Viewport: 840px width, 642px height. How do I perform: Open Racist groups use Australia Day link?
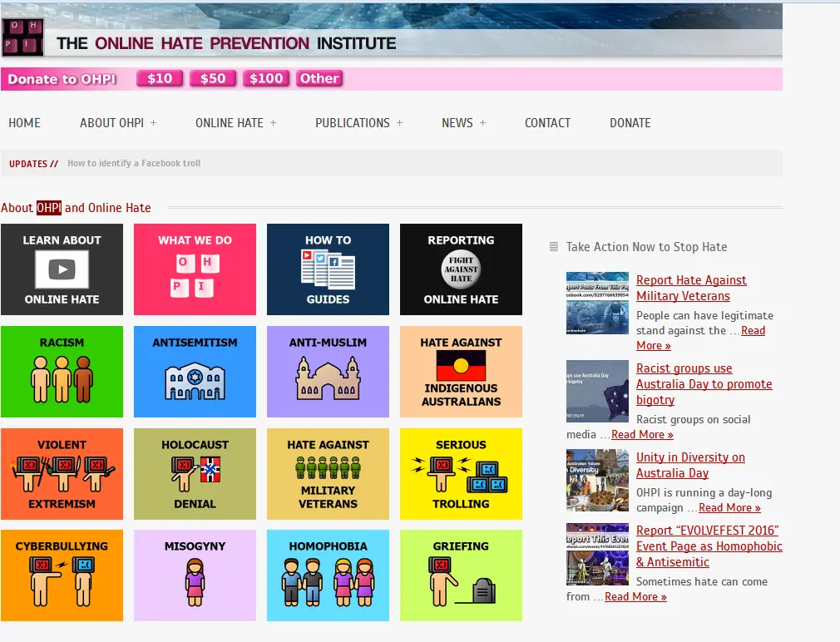tap(704, 384)
